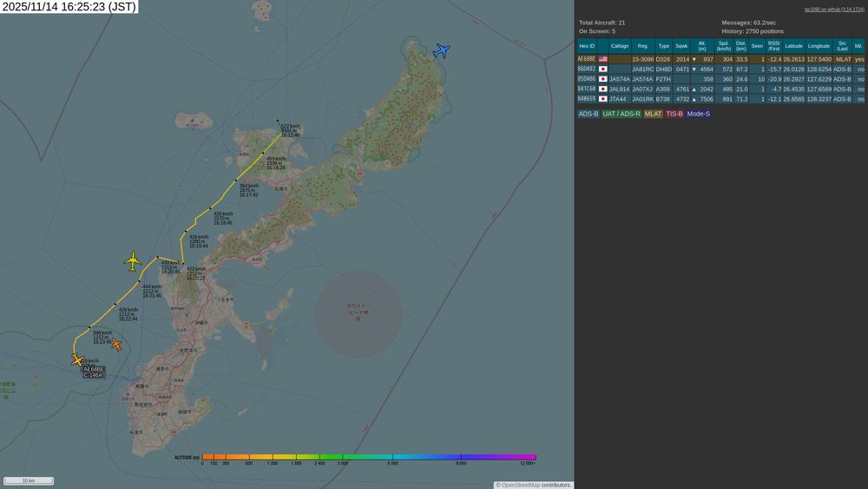Sort the table by Hex ID column
868x489 pixels.
pos(587,46)
